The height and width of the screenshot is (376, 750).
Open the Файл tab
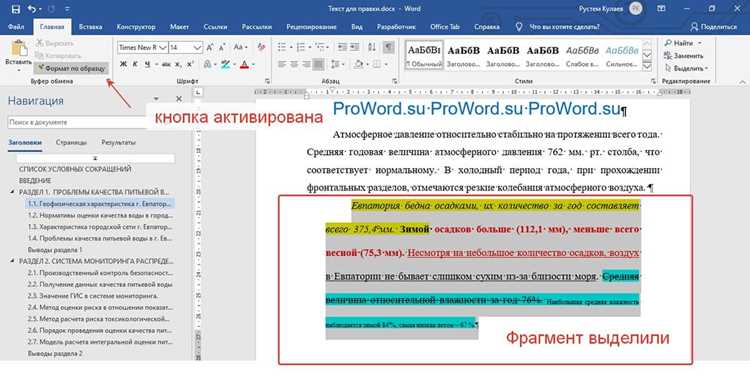tap(16, 27)
